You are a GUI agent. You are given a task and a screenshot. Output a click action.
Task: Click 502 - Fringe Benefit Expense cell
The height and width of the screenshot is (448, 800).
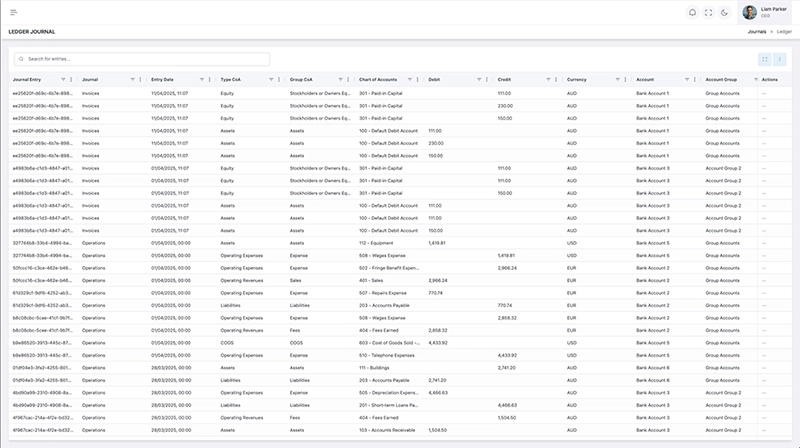pyautogui.click(x=389, y=268)
